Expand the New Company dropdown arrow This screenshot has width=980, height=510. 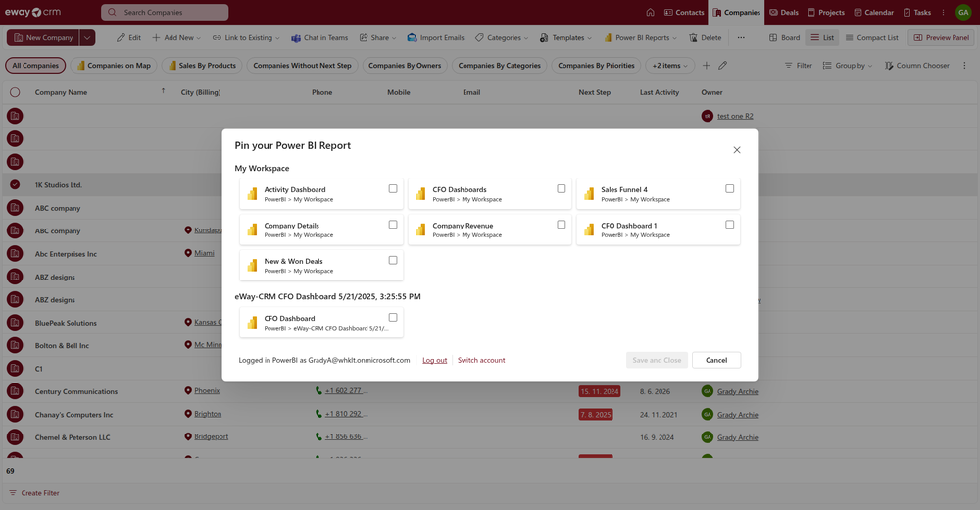[x=87, y=37]
